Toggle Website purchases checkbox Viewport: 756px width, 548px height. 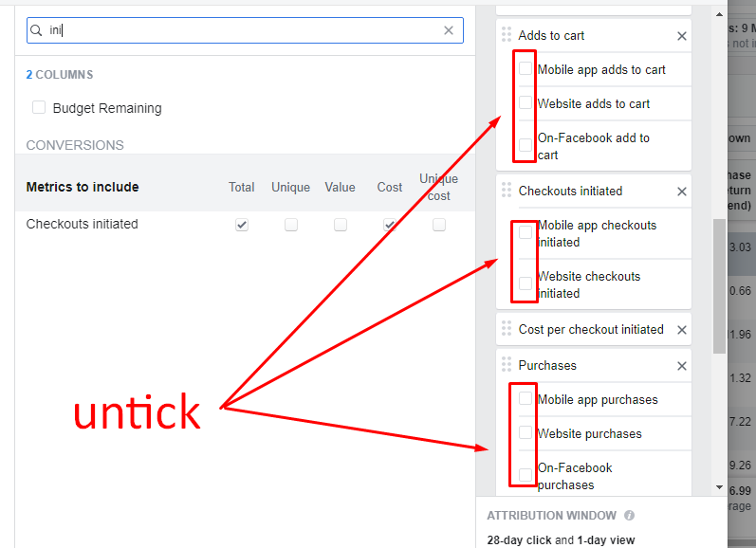[526, 433]
